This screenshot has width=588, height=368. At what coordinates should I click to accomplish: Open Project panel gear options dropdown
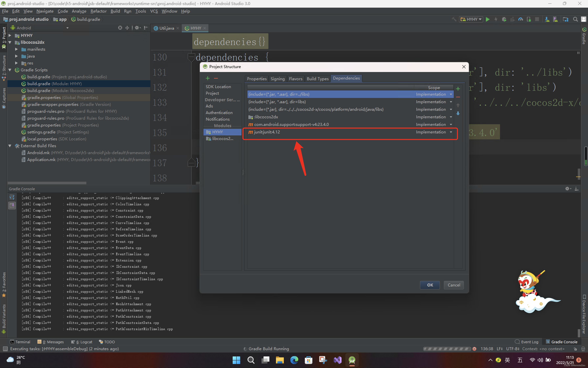pos(138,28)
